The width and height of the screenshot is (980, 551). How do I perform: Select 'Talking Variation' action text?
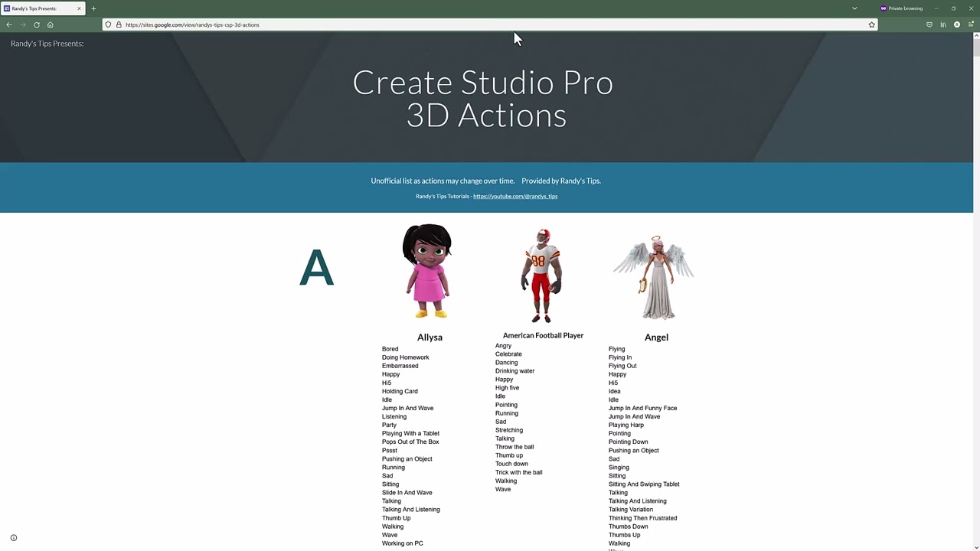click(x=631, y=510)
